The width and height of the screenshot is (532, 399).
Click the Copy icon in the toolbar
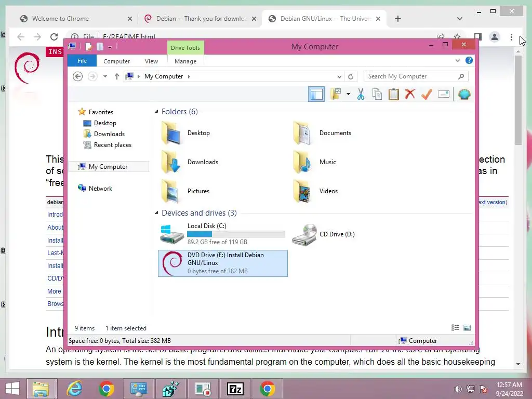[377, 95]
